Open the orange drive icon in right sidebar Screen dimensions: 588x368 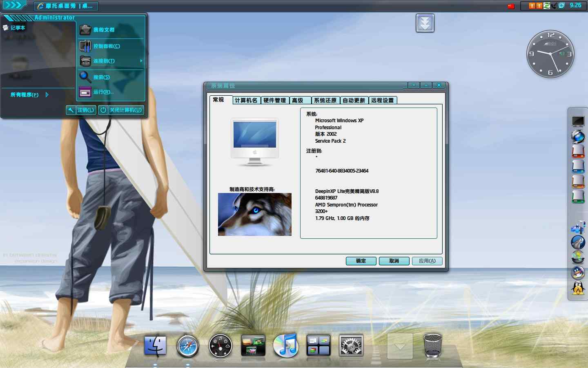pyautogui.click(x=578, y=181)
